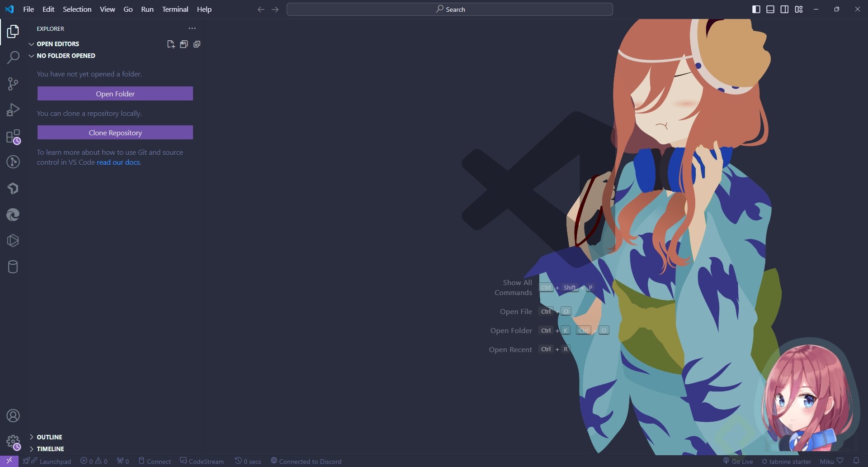Screen dimensions: 868x467
Task: Click the forwarded ports indicator showing 0
Action: coord(123,461)
